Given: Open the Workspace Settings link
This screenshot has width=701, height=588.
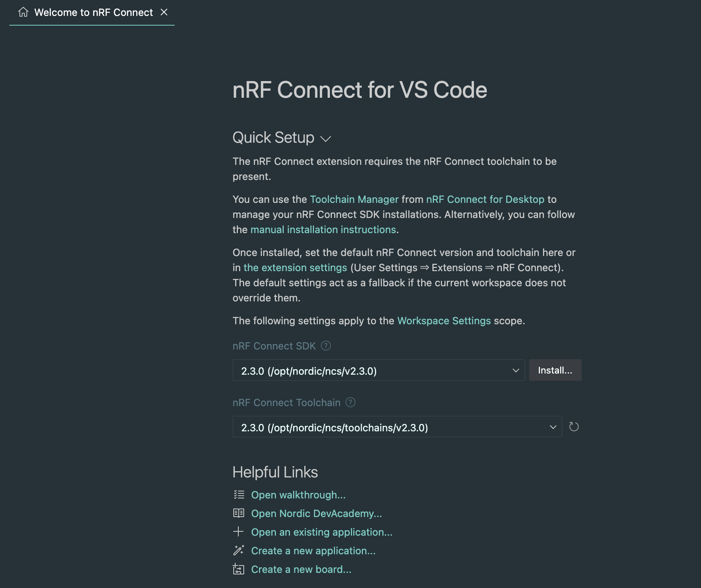Looking at the screenshot, I should (x=444, y=321).
